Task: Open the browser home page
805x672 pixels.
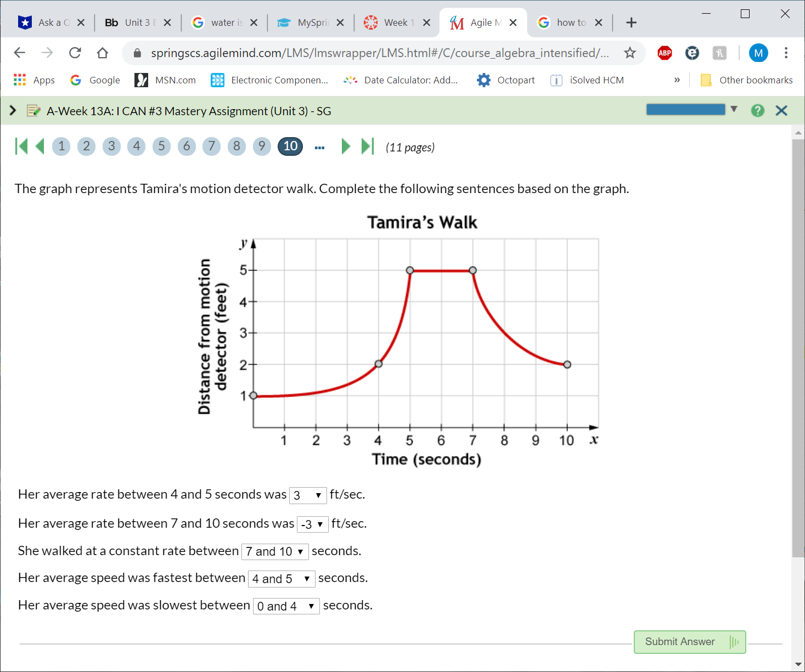Action: [103, 53]
